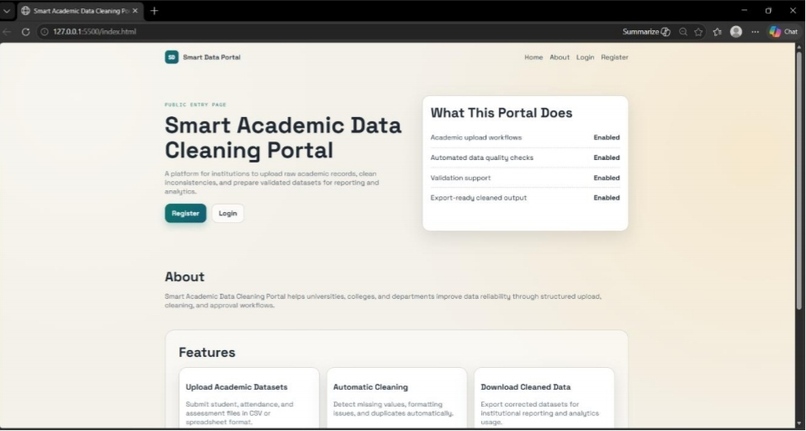
Task: Open the favorites list icon
Action: [x=717, y=32]
